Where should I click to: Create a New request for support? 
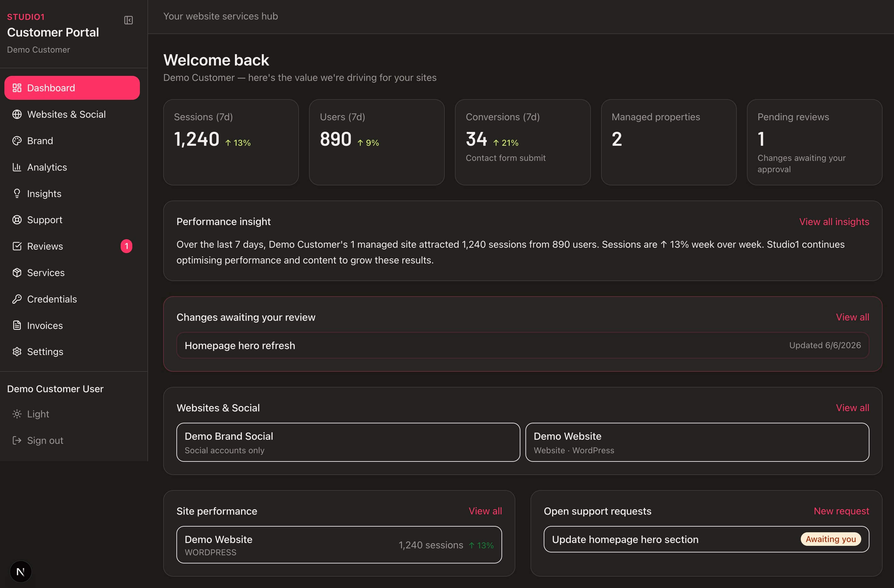841,511
